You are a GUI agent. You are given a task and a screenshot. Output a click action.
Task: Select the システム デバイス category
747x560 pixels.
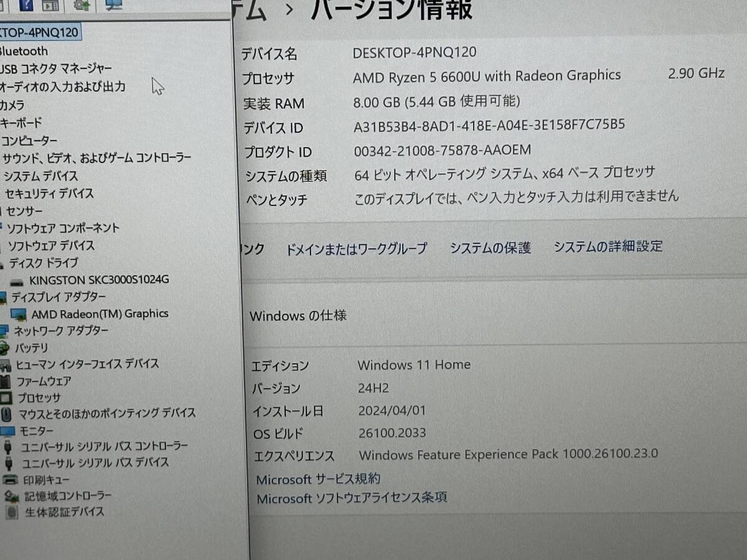tap(40, 176)
